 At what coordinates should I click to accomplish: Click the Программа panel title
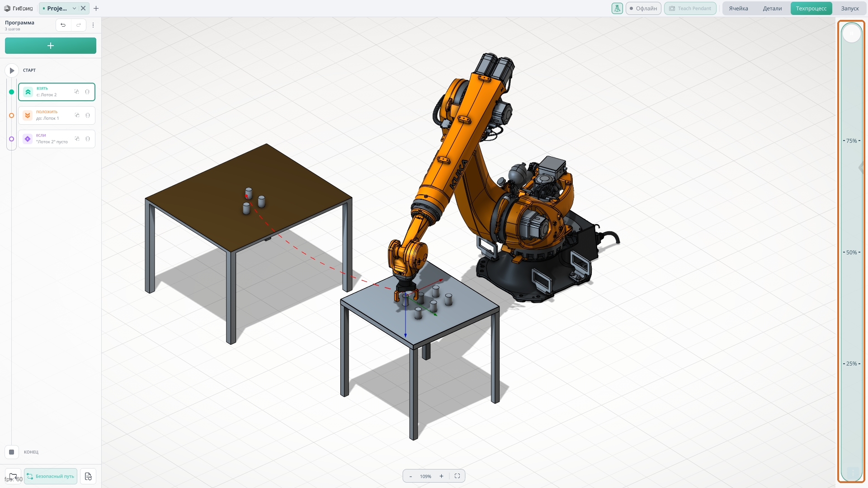click(x=19, y=23)
